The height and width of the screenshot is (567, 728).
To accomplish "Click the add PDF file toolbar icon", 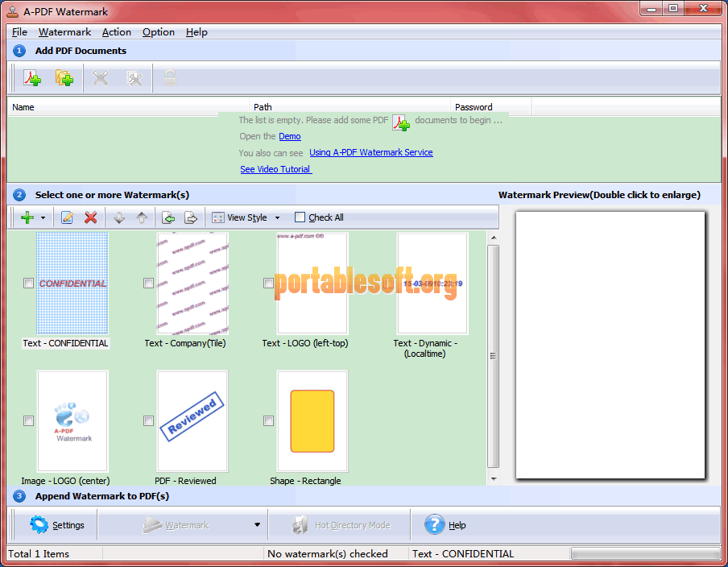I will [32, 78].
